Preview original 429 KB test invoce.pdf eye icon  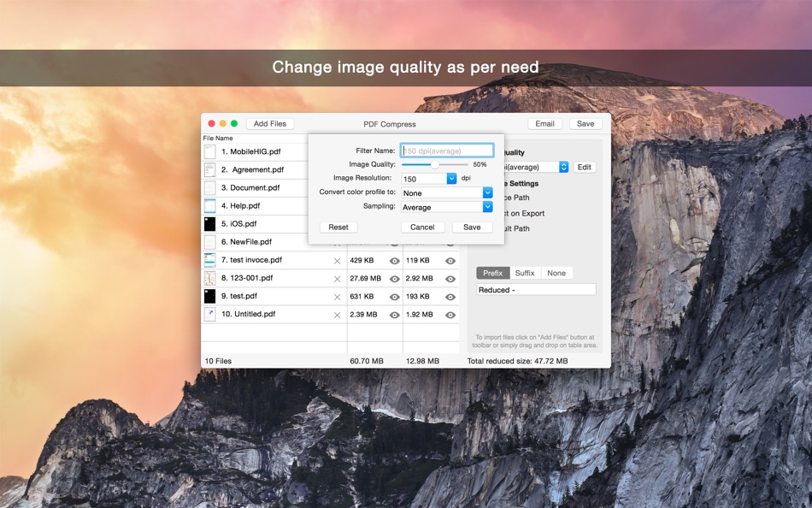pyautogui.click(x=395, y=261)
